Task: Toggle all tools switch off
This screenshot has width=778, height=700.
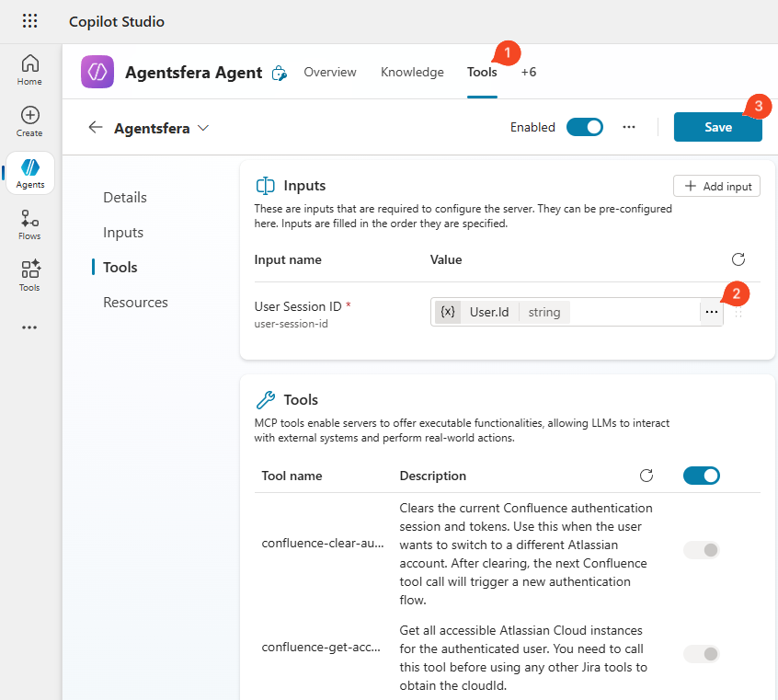Action: coord(701,476)
